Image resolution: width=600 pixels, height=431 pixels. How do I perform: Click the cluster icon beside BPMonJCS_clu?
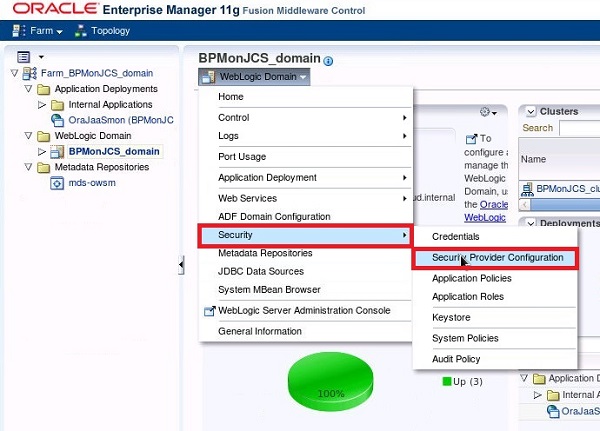point(527,189)
